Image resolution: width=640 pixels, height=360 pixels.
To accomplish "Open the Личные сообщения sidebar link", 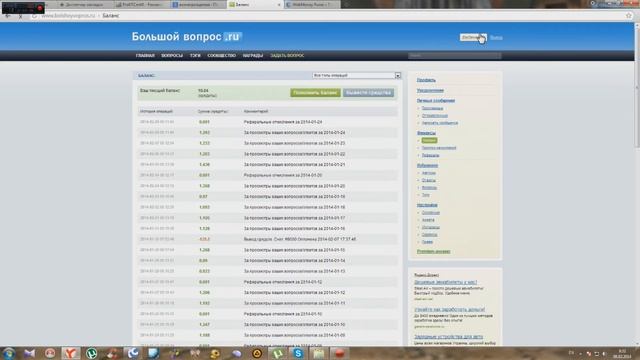I will click(x=436, y=100).
